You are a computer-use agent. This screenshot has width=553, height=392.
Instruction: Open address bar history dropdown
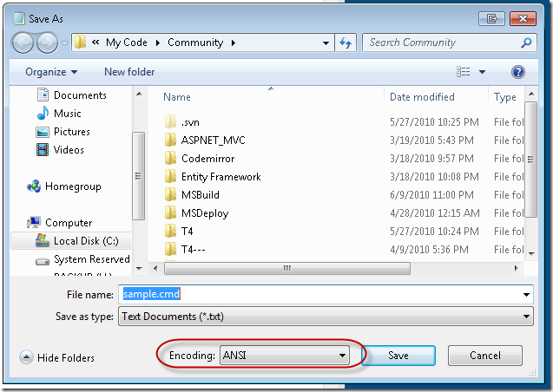[x=326, y=43]
